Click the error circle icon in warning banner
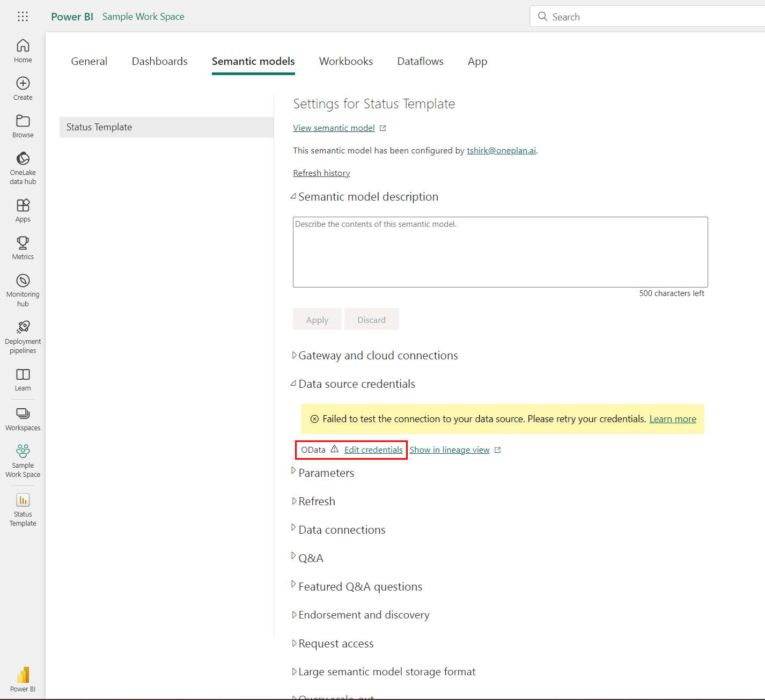The width and height of the screenshot is (765, 700). click(x=314, y=419)
